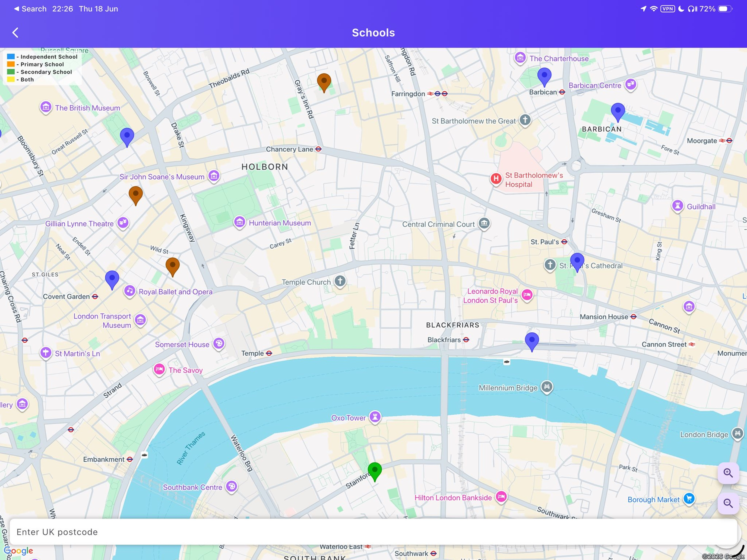Select the blue school pin above Barbican station
The width and height of the screenshot is (747, 560).
pos(545,77)
